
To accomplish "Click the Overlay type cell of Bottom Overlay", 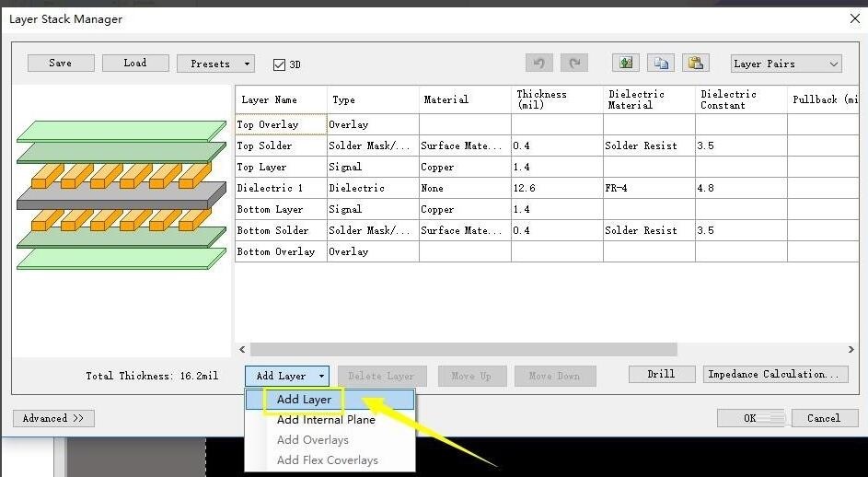I will (x=373, y=251).
